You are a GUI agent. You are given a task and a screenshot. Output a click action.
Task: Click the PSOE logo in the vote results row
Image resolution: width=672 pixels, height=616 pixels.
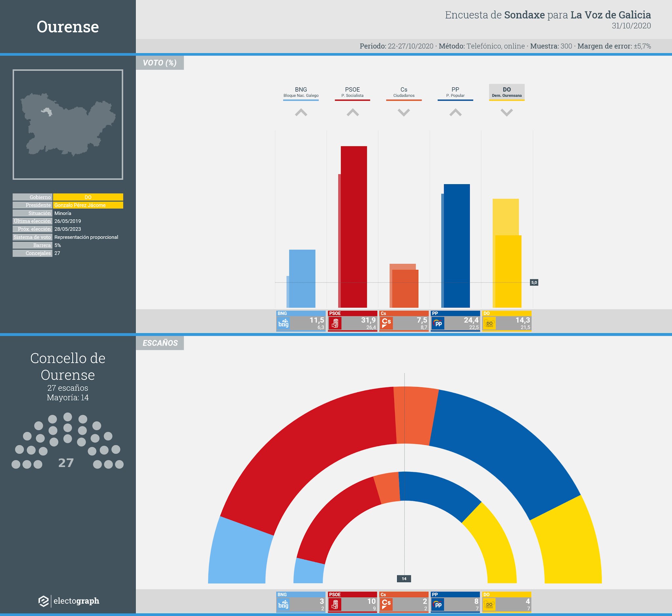pos(335,323)
